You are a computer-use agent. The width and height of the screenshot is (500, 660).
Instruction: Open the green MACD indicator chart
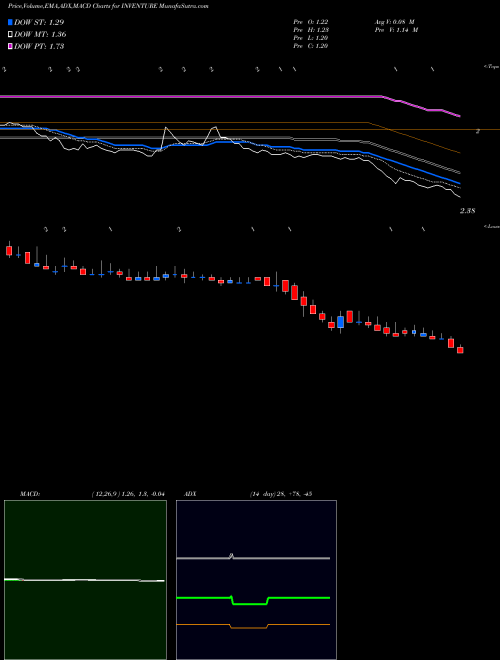[85, 580]
